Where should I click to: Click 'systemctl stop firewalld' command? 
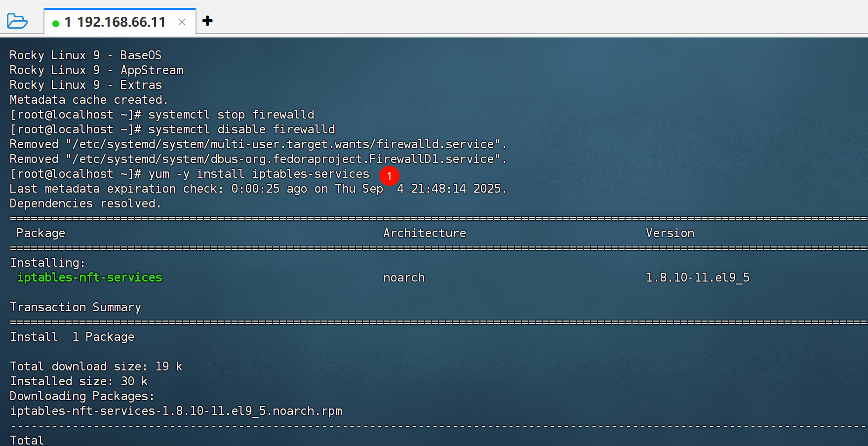(x=231, y=115)
